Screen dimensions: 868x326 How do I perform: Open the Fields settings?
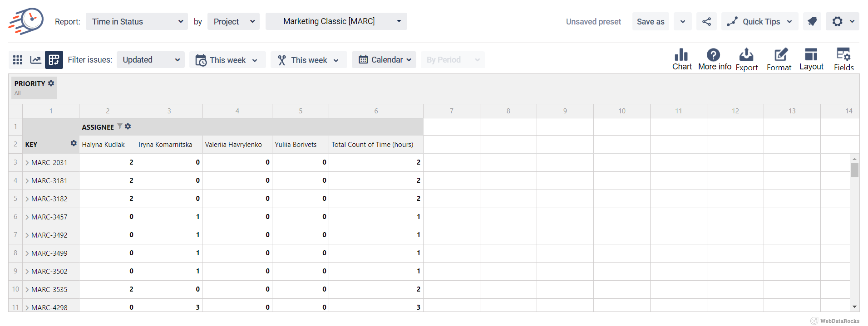[843, 59]
